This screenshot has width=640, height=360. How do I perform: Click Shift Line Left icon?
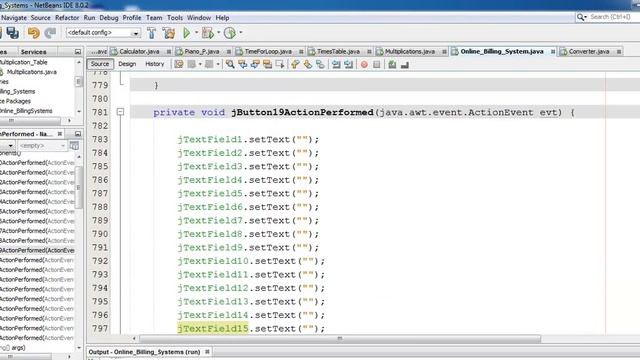click(336, 64)
